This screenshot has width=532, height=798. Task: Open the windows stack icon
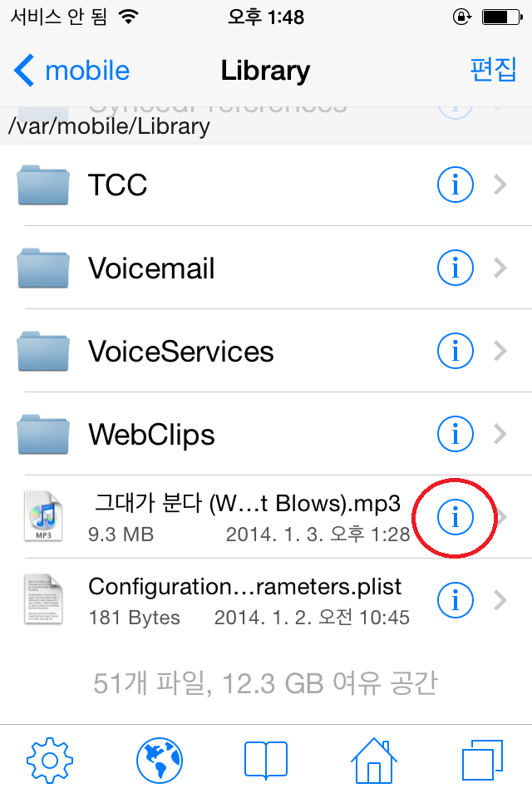pos(482,761)
